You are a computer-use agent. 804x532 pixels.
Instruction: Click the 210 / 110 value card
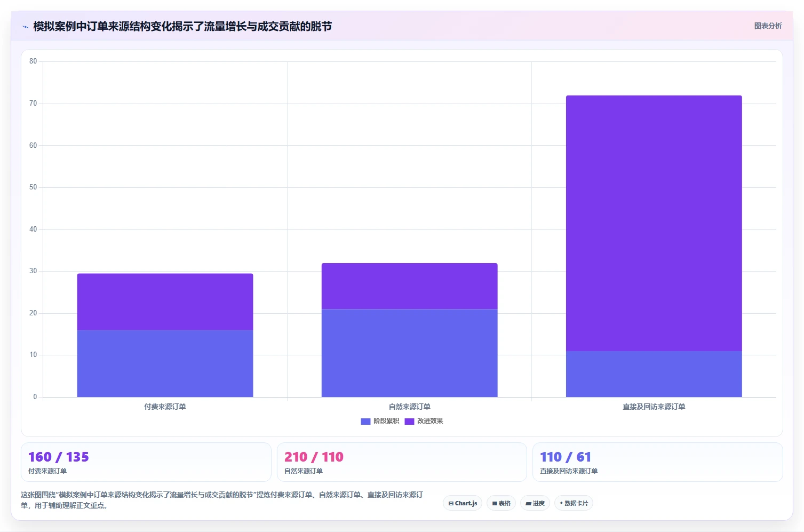[402, 462]
